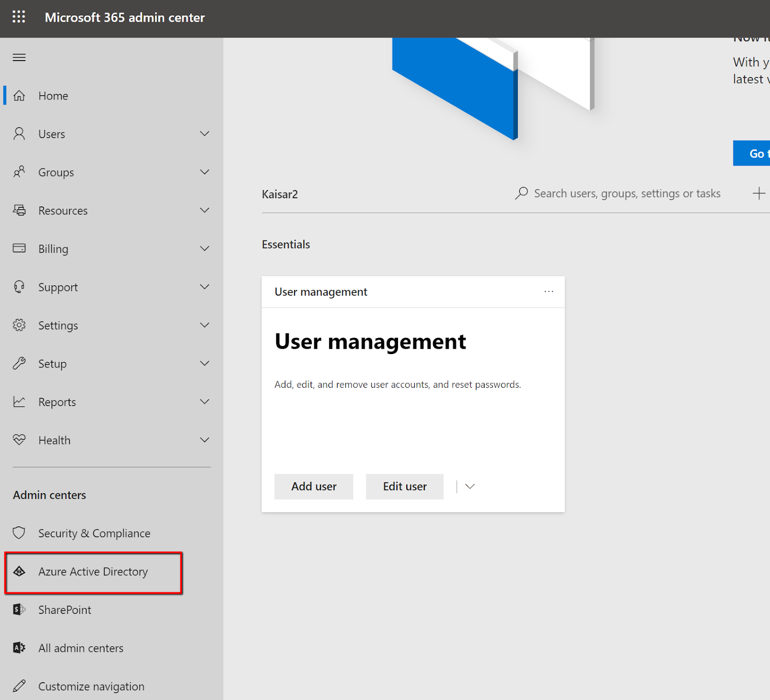The width and height of the screenshot is (770, 700).
Task: Open dropdown arrow next to Edit user
Action: pyautogui.click(x=470, y=486)
